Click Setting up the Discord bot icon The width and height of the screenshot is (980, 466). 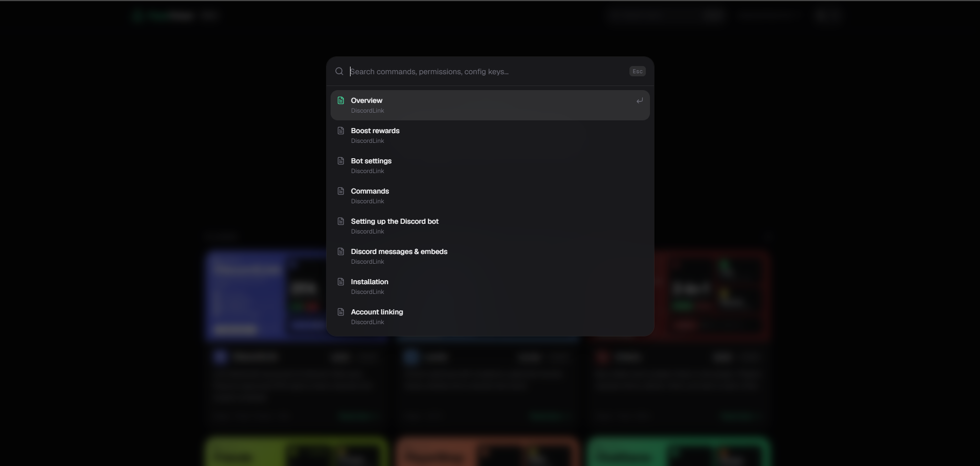click(x=341, y=221)
